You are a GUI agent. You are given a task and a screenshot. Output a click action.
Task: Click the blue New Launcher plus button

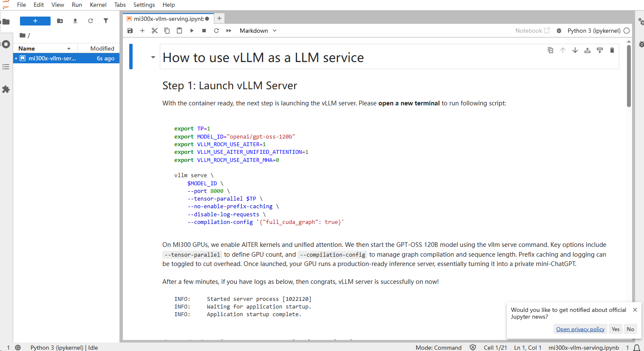pyautogui.click(x=35, y=21)
